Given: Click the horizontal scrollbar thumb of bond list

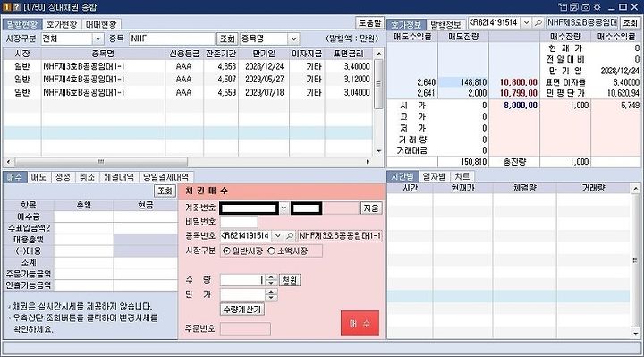Looking at the screenshot, I should click(x=101, y=161).
